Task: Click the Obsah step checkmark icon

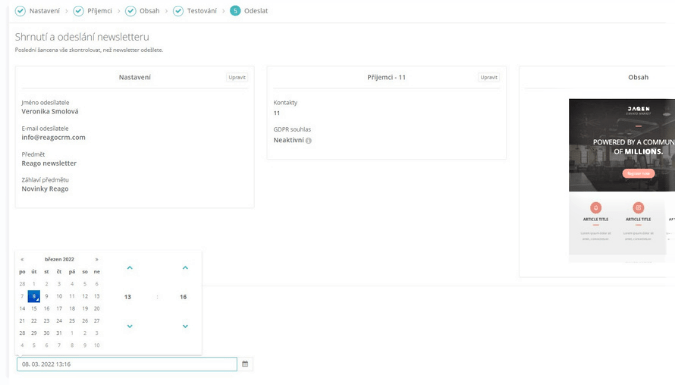Action: pyautogui.click(x=130, y=11)
